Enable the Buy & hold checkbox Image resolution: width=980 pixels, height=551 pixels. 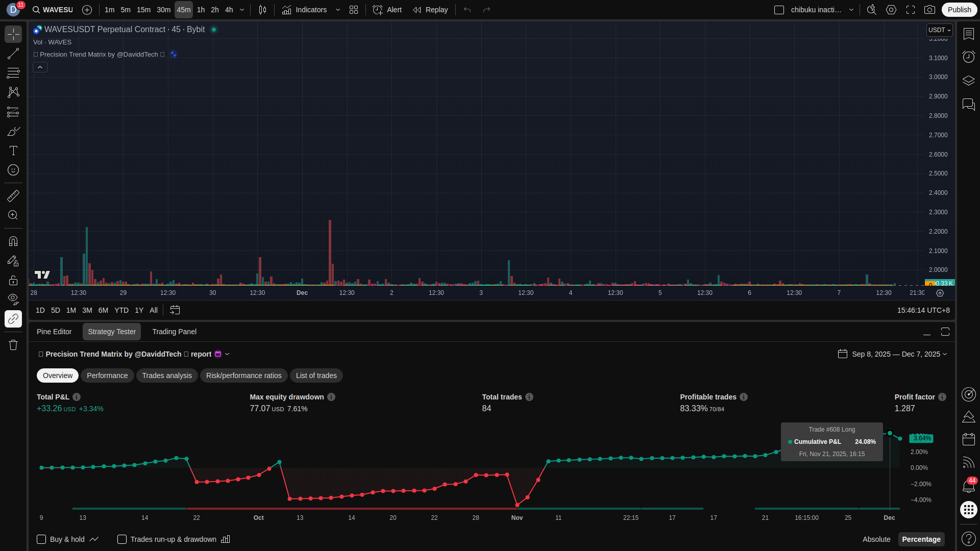pos(41,539)
